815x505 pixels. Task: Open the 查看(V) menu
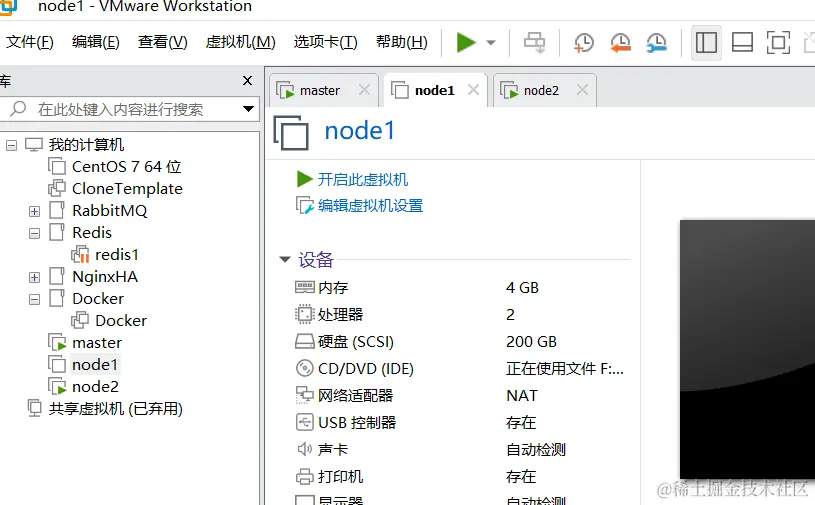(x=163, y=42)
